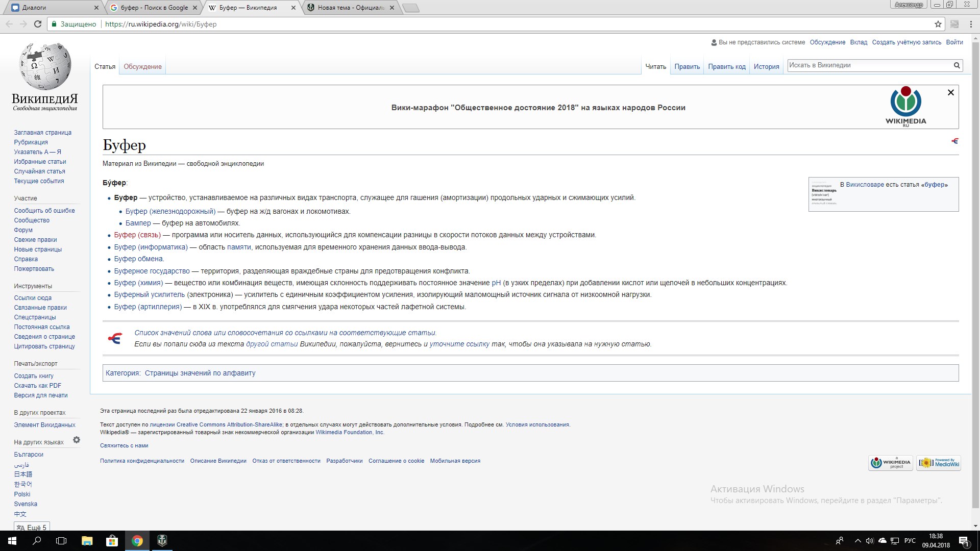Click the Wikimedia project badge in footer
This screenshot has height=551, width=980.
coord(891,463)
